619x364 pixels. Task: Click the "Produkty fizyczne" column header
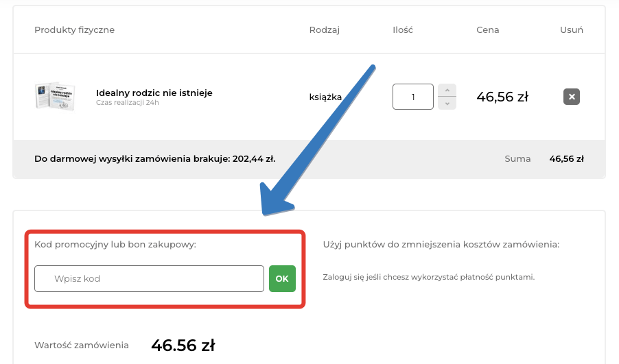(x=74, y=30)
